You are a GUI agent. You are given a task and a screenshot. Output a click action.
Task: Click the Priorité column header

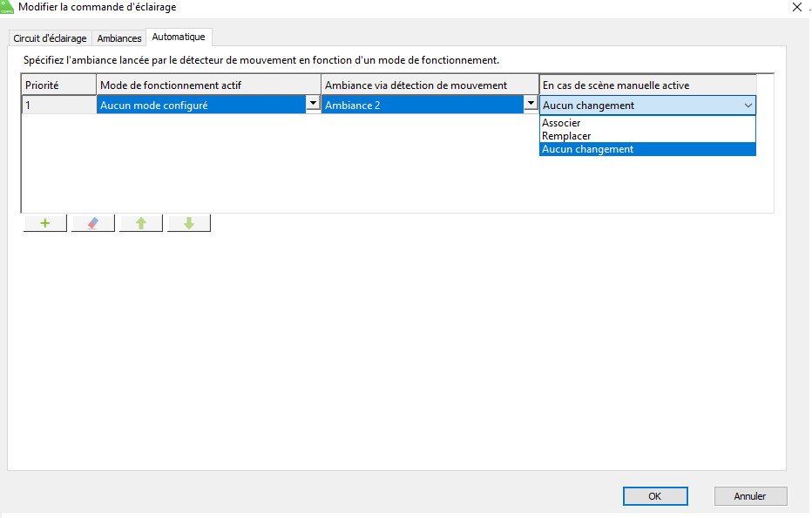[58, 85]
